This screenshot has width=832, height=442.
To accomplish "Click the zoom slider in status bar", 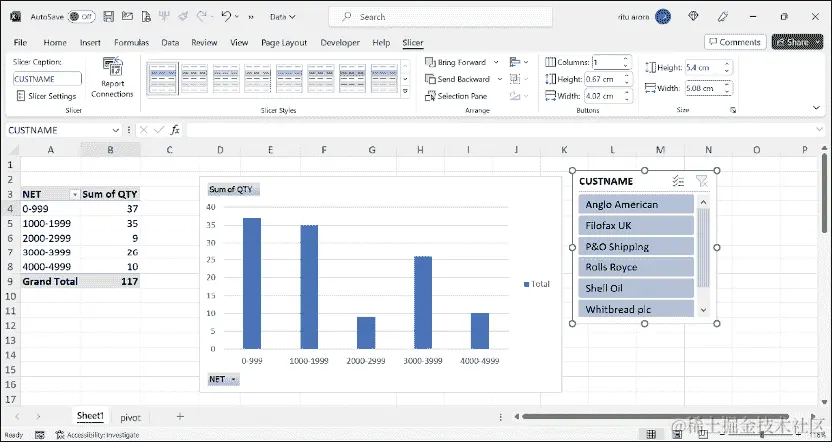I will [764, 435].
